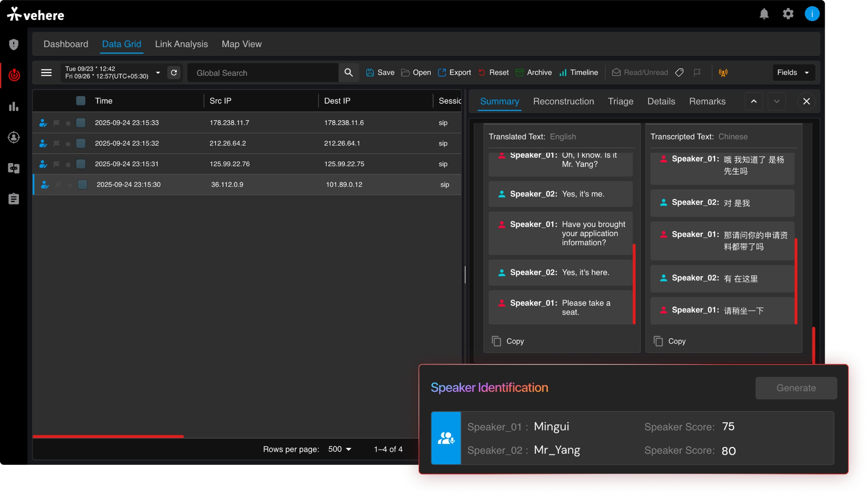Expand the date range dropdown arrow
The height and width of the screenshot is (495, 868).
[x=158, y=73]
